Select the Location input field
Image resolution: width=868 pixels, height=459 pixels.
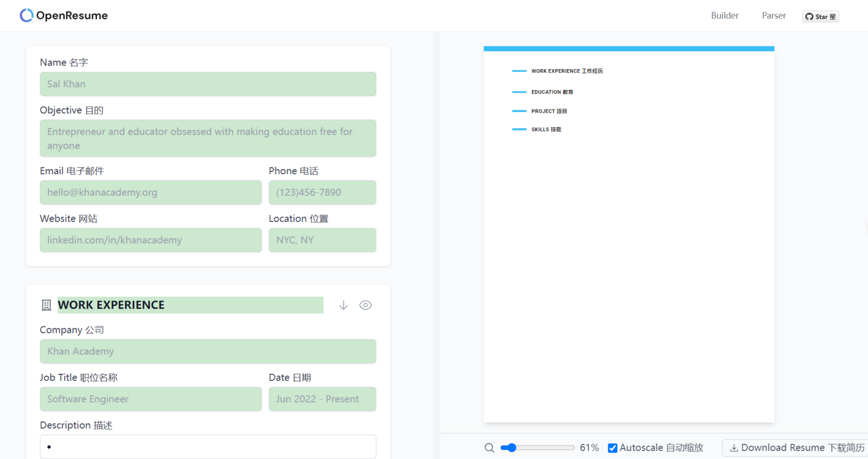click(x=322, y=240)
